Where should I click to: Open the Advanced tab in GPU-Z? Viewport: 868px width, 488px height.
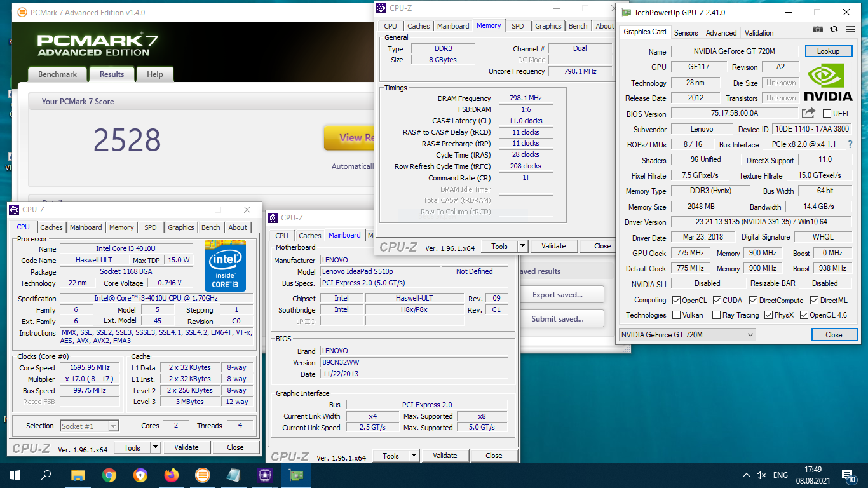coord(721,32)
